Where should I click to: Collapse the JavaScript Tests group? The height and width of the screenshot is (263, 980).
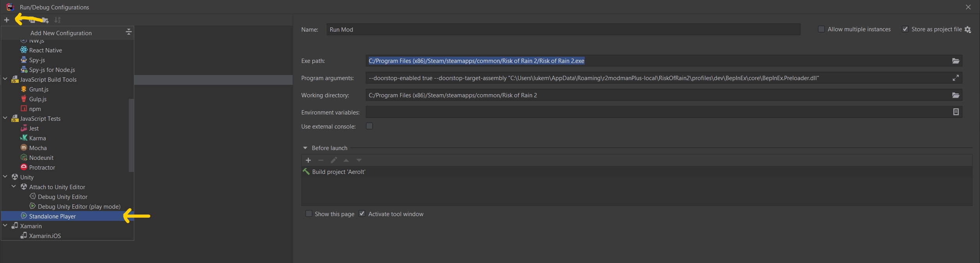(x=5, y=118)
